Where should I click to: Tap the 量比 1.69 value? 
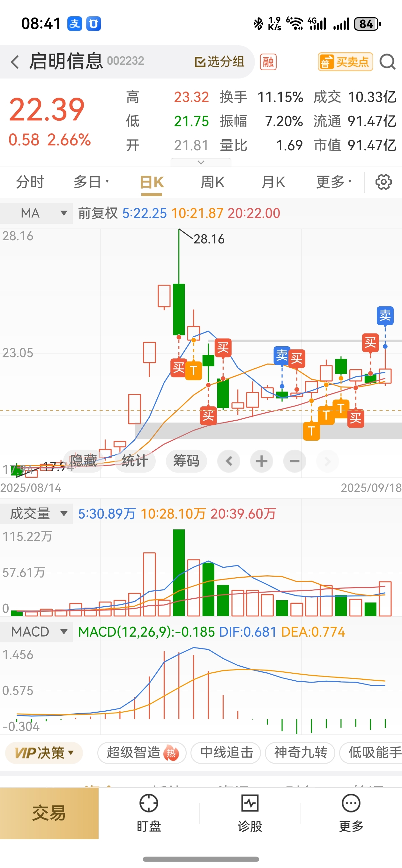point(289,146)
